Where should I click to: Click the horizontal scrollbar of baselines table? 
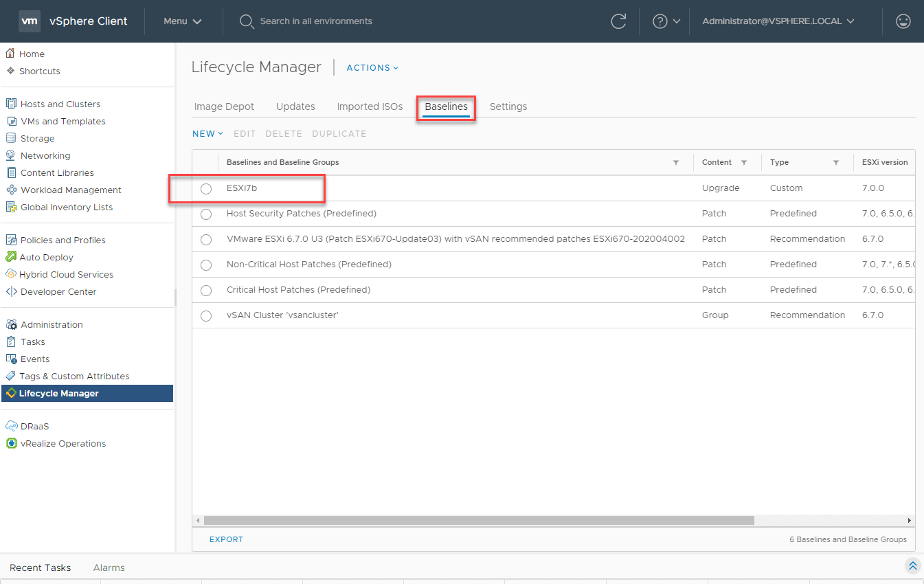click(x=479, y=521)
